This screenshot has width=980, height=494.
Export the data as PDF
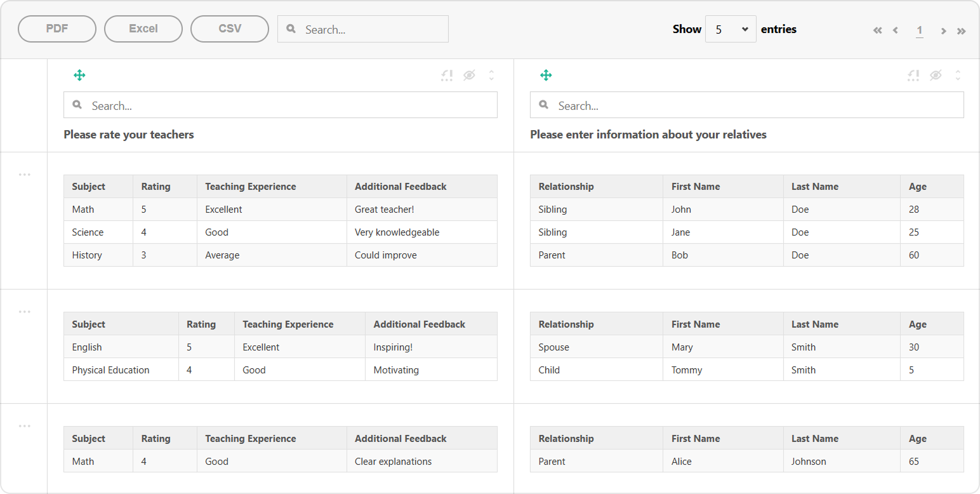tap(57, 28)
